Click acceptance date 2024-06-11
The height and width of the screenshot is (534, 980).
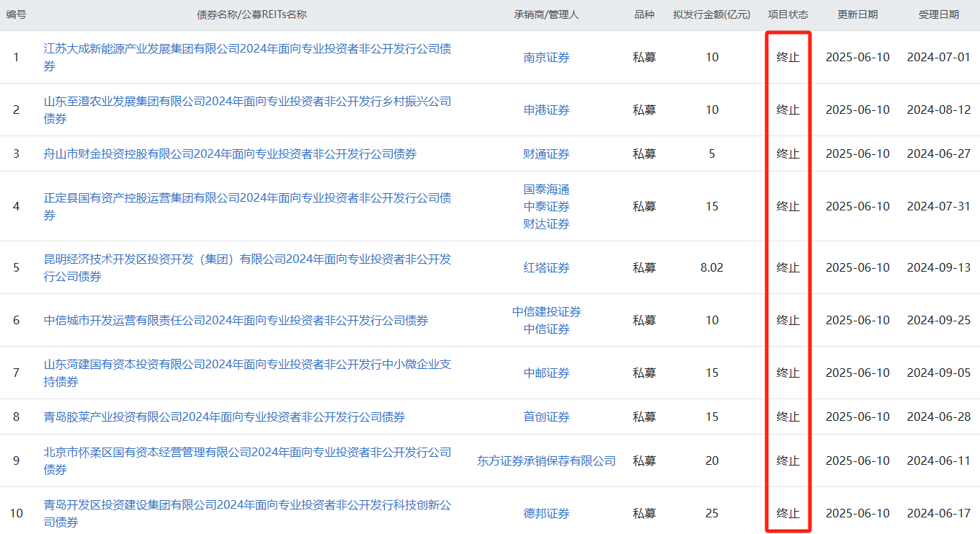click(x=939, y=460)
